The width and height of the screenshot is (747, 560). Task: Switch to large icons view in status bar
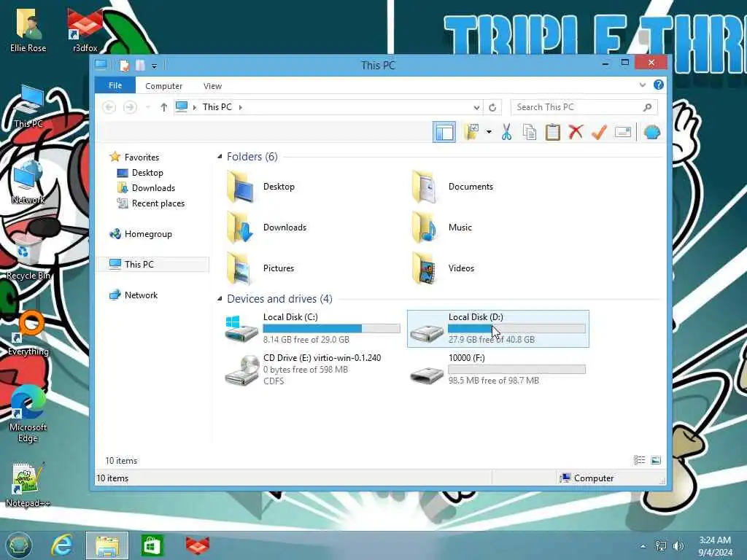pos(656,460)
